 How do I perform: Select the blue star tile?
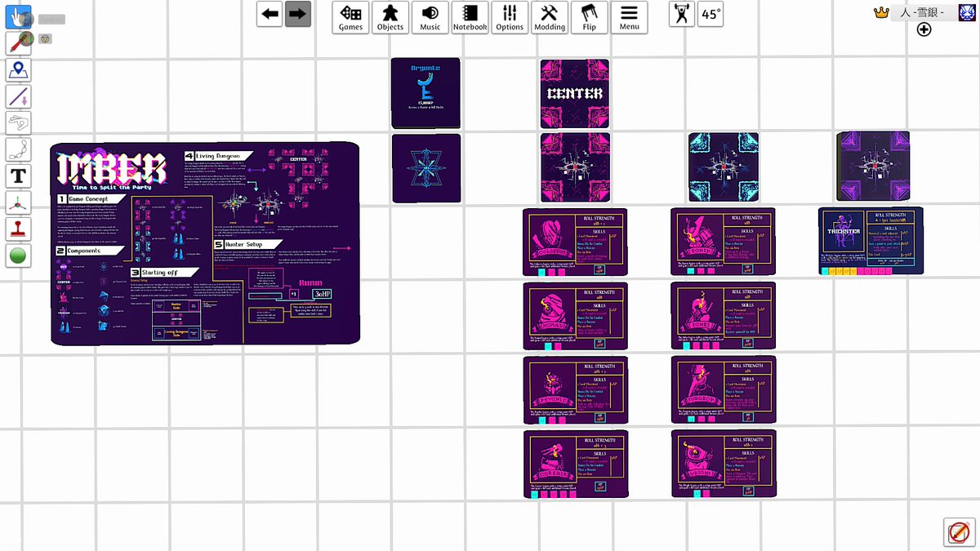[x=426, y=168]
